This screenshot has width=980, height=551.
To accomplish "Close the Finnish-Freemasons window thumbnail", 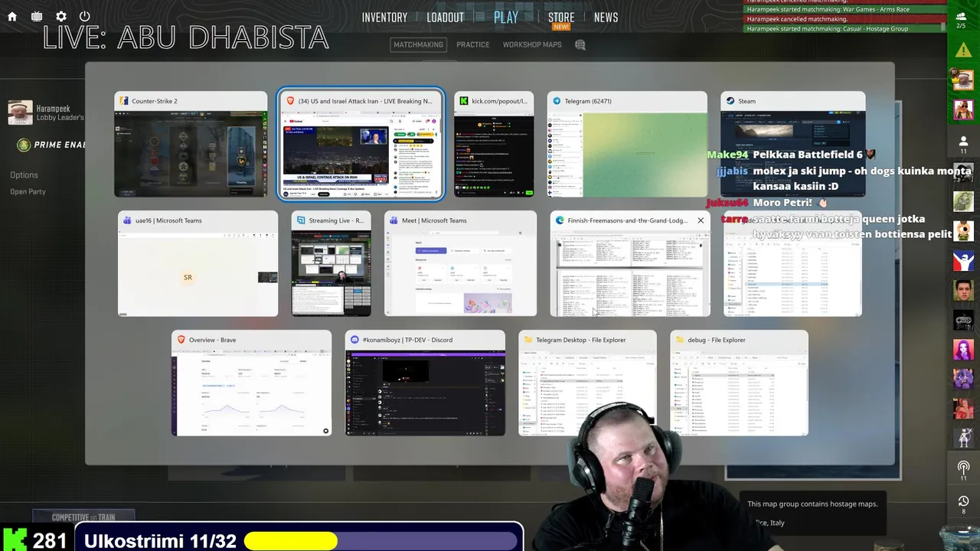I will pos(701,220).
